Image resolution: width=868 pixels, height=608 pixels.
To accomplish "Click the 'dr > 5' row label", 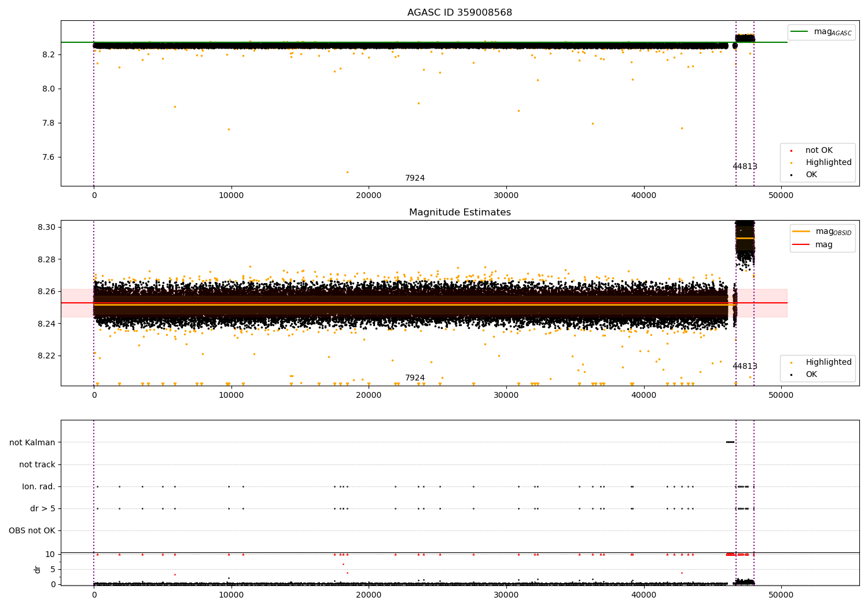I will pos(43,509).
